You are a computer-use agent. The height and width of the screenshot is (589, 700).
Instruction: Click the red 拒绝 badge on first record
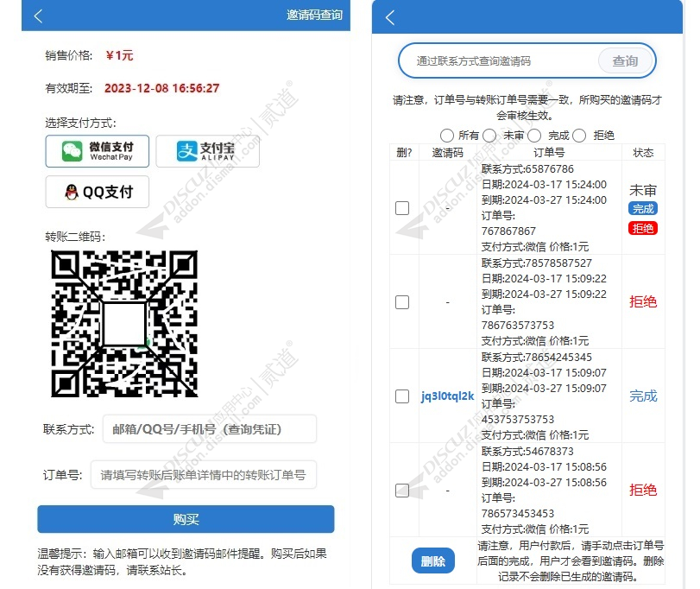click(642, 228)
